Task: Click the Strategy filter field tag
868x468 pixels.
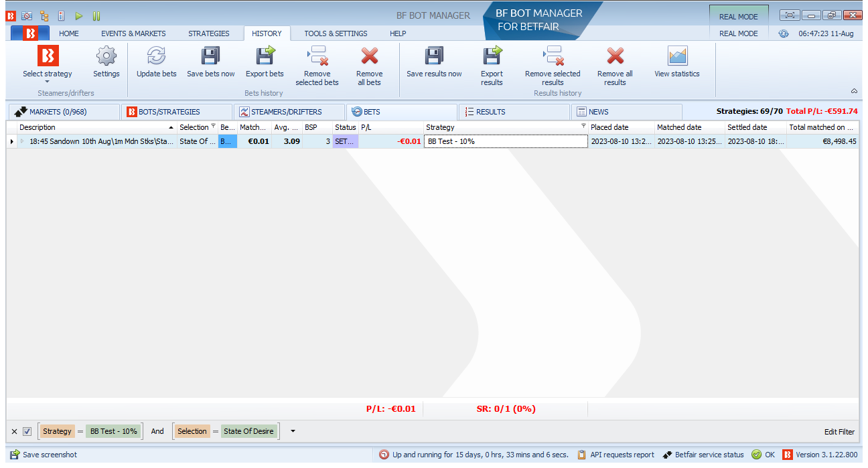Action: pyautogui.click(x=57, y=431)
